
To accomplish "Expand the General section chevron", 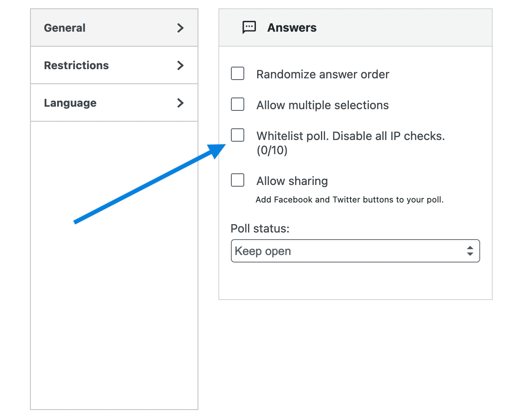I will tap(180, 28).
